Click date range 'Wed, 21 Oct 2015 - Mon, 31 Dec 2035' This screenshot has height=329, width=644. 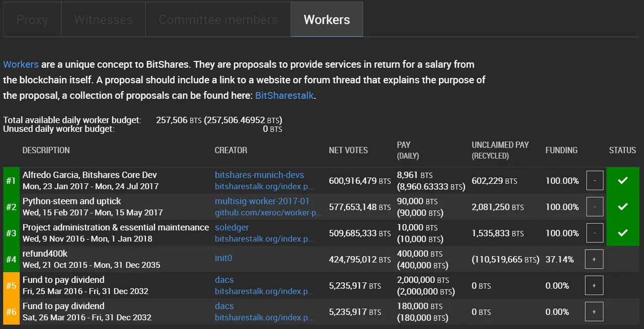coord(91,265)
